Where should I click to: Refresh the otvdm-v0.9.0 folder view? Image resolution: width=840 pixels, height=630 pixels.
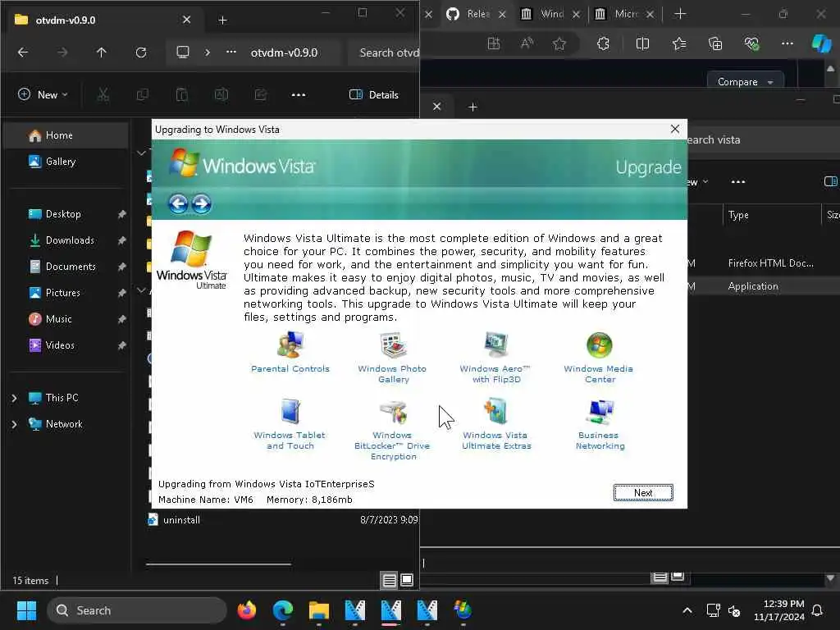pyautogui.click(x=141, y=52)
